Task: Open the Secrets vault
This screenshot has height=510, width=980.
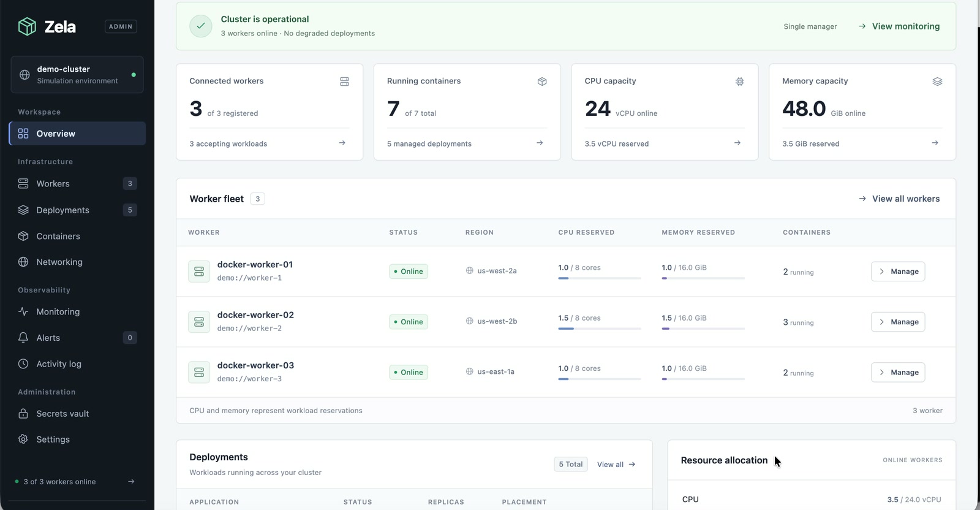Action: 77,414
